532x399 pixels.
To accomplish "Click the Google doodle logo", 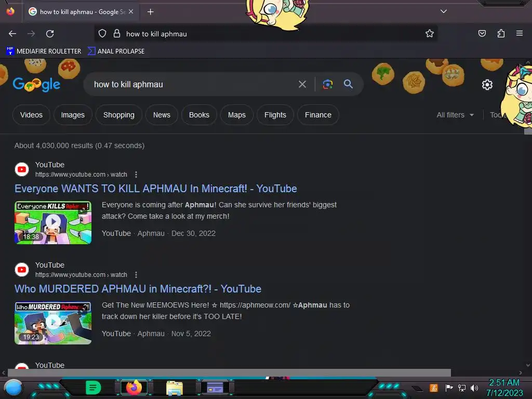I will click(36, 84).
